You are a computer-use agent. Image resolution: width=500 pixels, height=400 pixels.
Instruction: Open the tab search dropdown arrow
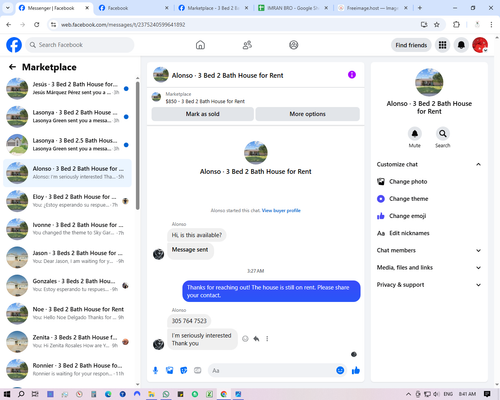pyautogui.click(x=7, y=8)
